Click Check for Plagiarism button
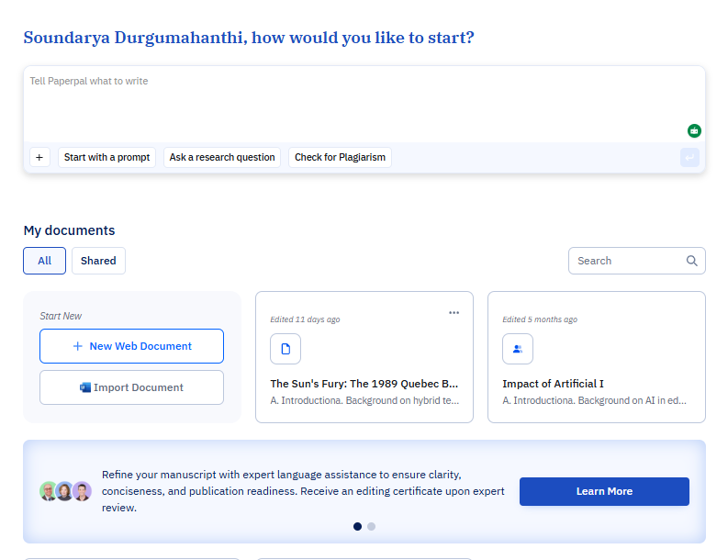This screenshot has height=560, width=728. click(x=340, y=157)
